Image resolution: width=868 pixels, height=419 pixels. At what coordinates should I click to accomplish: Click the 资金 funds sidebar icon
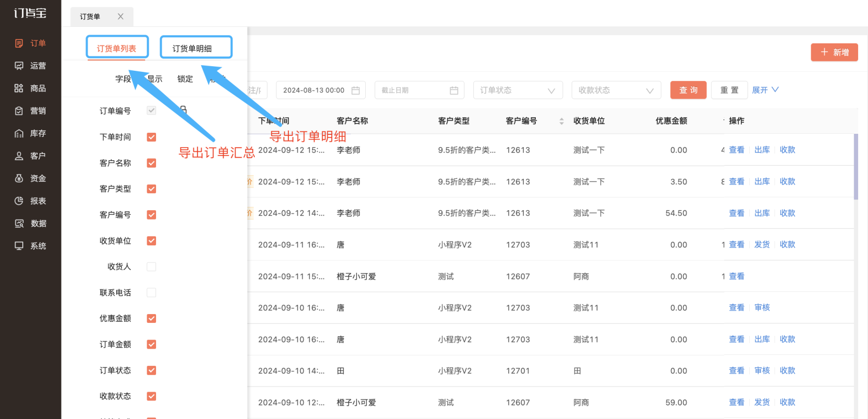click(x=19, y=178)
